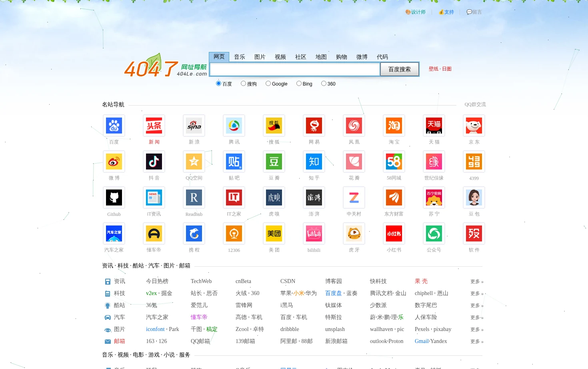Open the bilibili icon
This screenshot has height=369, width=588.
tap(314, 233)
